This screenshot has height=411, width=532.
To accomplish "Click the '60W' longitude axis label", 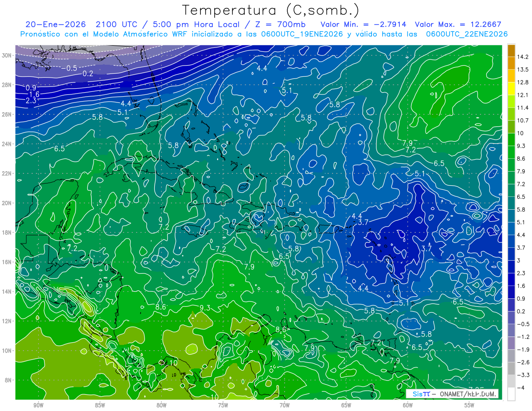I will point(408,405).
